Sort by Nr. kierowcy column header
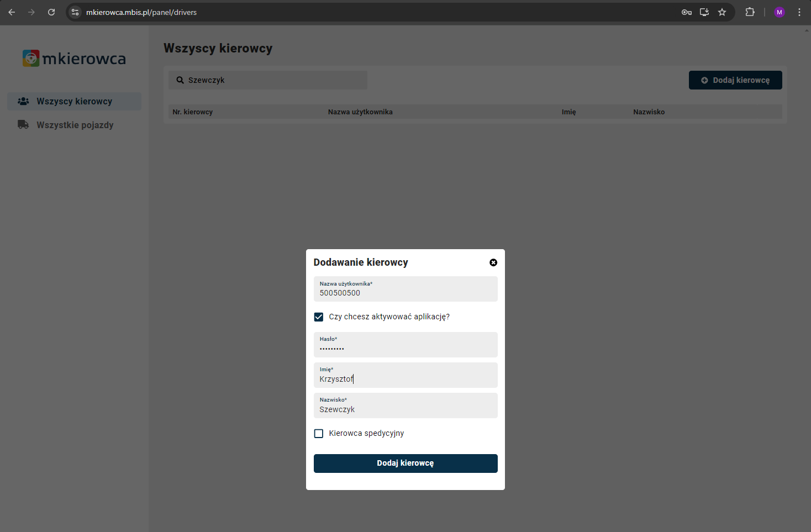 tap(192, 112)
